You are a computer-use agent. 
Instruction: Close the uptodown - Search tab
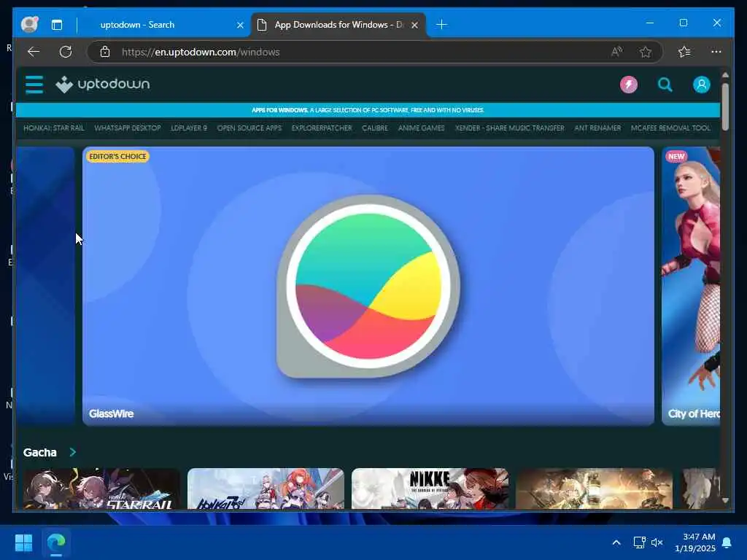[x=240, y=25]
